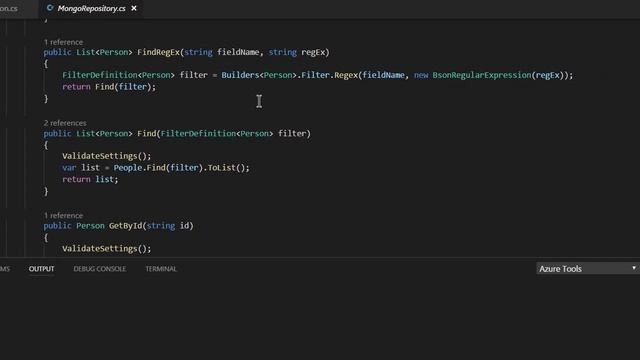Select the MongoRepository.cs editor tab

[91, 8]
